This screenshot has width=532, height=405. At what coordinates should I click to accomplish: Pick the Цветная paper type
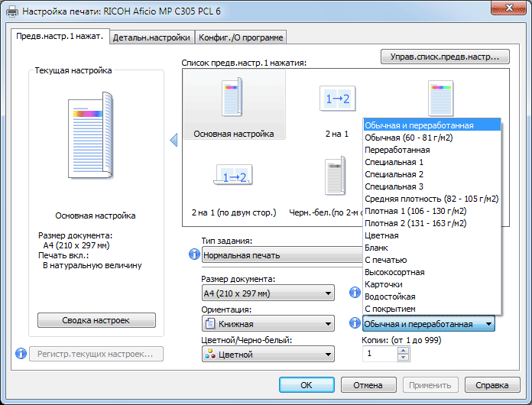(432, 235)
